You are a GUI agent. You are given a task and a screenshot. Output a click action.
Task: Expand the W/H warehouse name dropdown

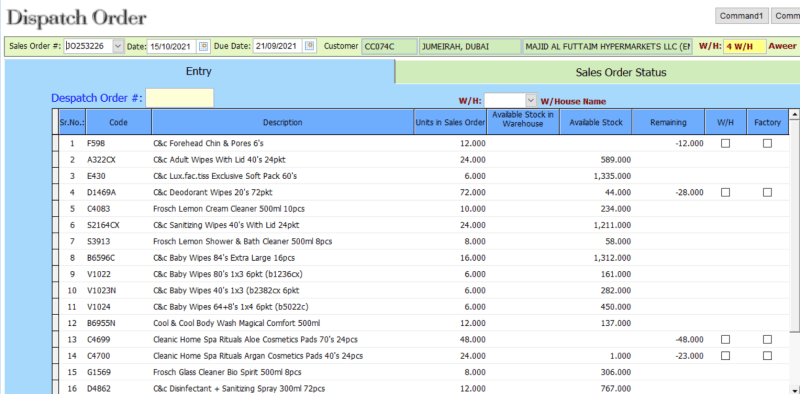click(531, 100)
